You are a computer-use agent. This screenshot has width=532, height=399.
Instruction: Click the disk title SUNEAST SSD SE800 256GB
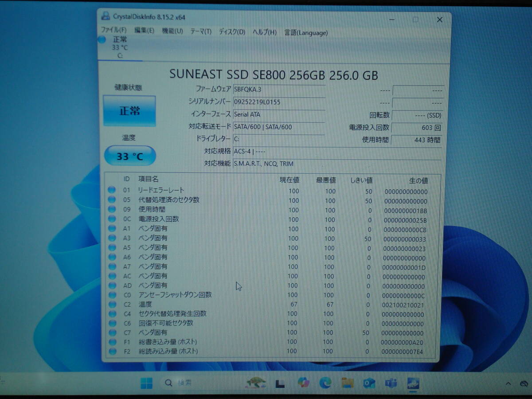(x=274, y=74)
